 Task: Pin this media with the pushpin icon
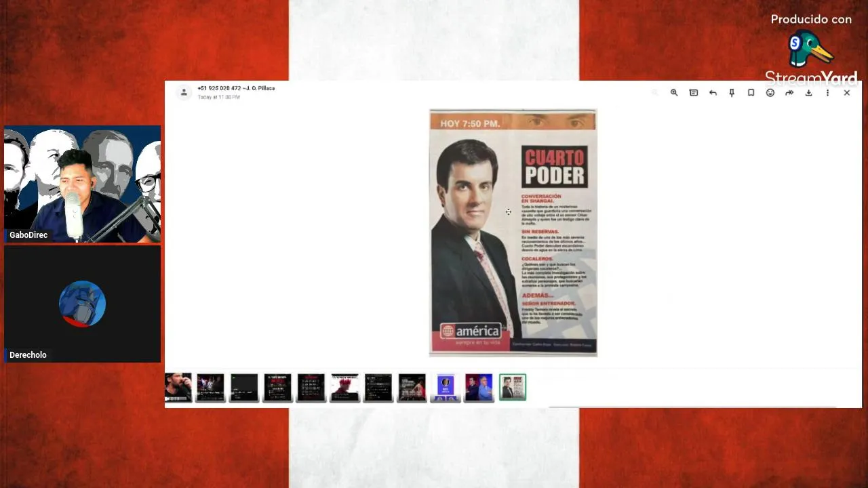(732, 93)
